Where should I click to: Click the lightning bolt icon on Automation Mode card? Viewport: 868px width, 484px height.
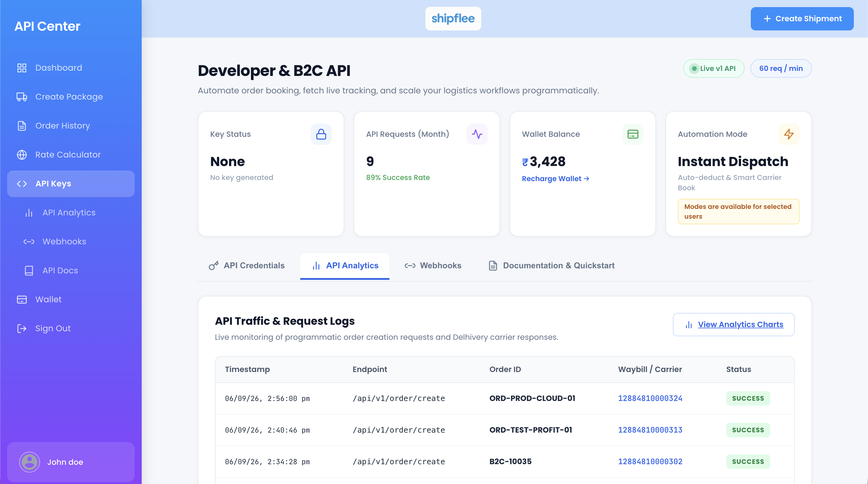coord(789,134)
